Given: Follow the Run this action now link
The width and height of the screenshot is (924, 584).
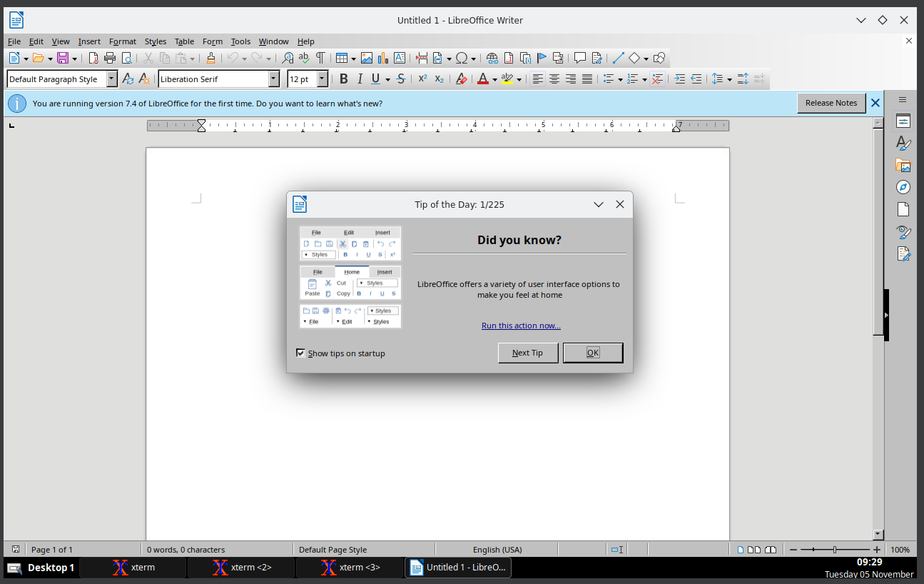Looking at the screenshot, I should pyautogui.click(x=521, y=326).
